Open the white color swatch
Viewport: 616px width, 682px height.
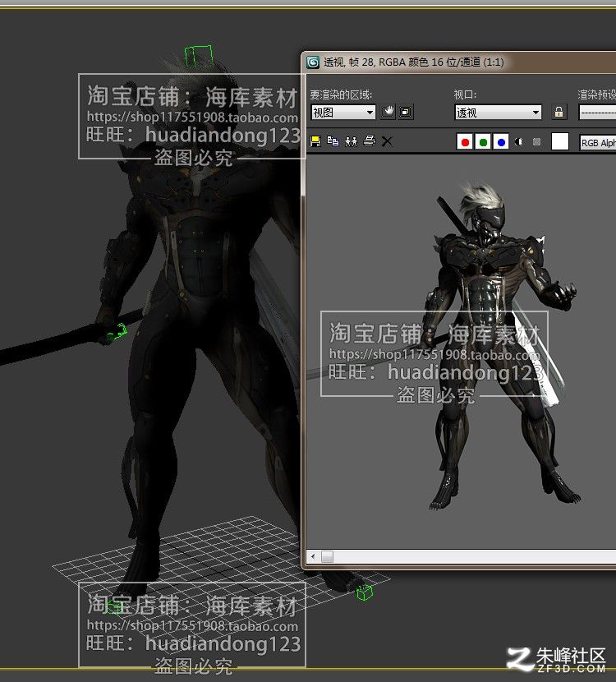(560, 141)
